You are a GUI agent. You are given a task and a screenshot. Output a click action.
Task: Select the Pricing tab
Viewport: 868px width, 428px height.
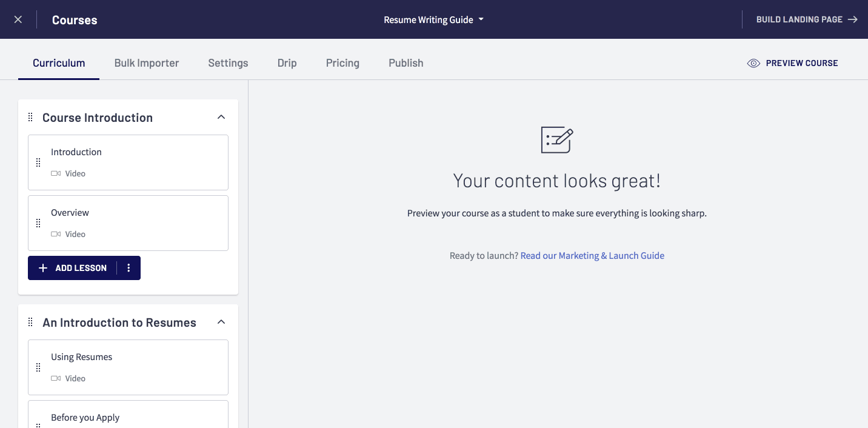[x=342, y=63]
